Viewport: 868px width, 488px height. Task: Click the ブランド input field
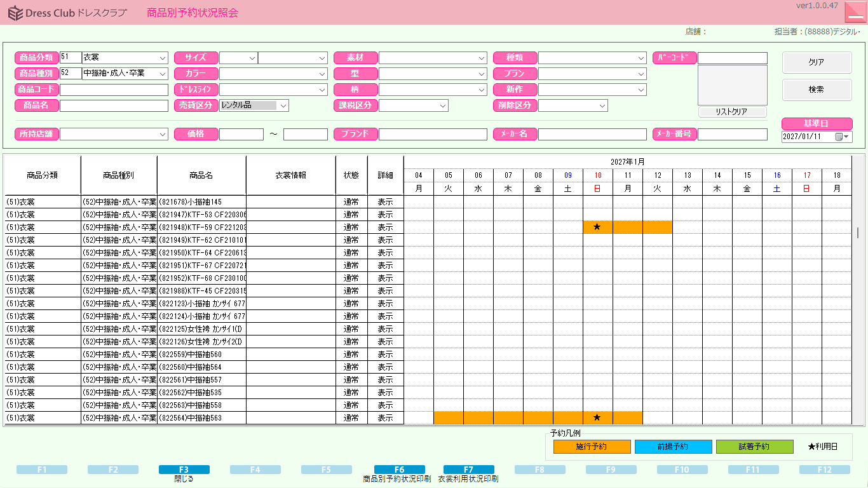(433, 134)
